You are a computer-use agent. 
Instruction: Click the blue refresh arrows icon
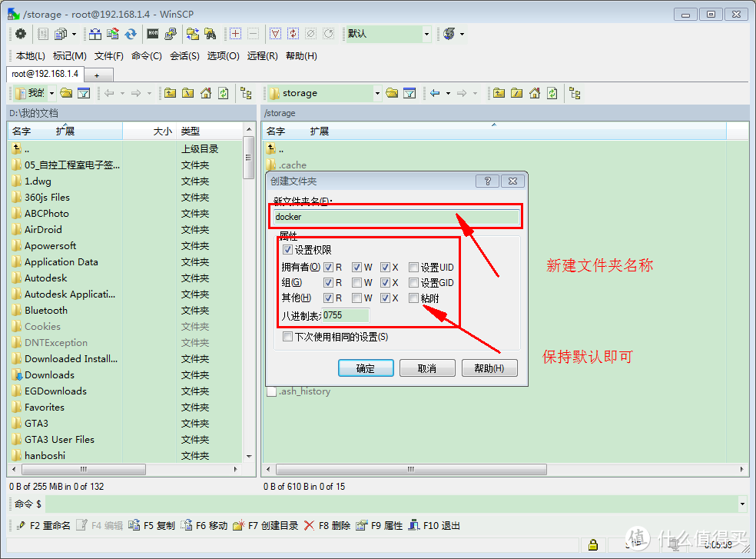click(131, 34)
